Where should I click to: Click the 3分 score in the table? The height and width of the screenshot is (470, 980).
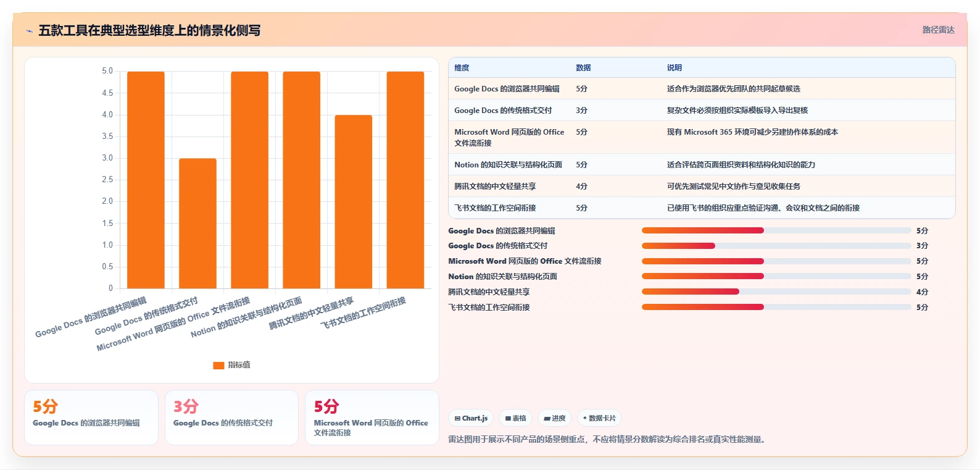581,111
